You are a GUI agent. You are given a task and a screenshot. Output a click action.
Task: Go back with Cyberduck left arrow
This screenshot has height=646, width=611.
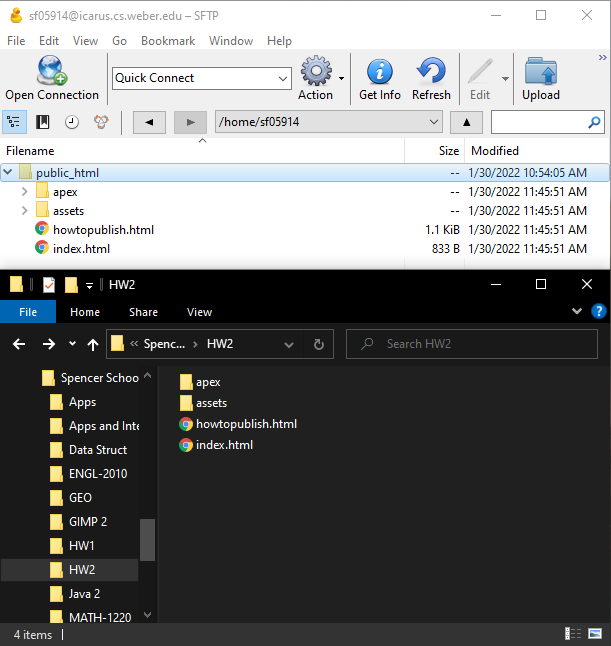pyautogui.click(x=149, y=122)
